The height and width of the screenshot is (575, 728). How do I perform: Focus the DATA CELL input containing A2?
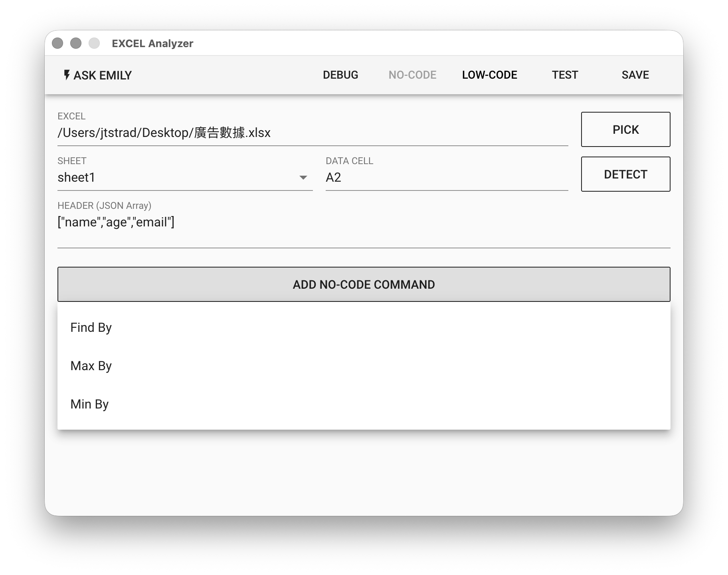tap(446, 178)
